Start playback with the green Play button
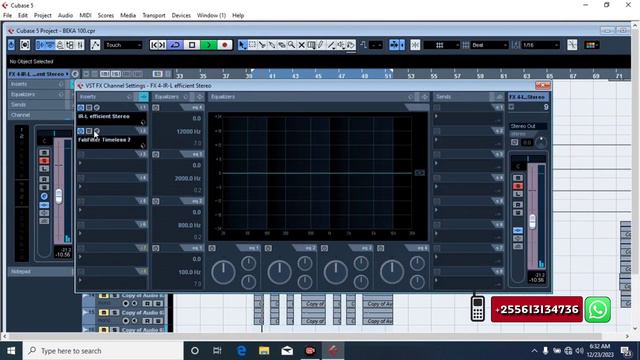 coord(209,45)
